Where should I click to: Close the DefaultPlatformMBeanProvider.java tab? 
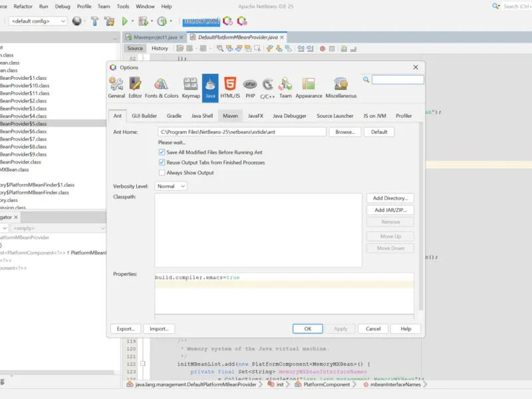point(281,37)
